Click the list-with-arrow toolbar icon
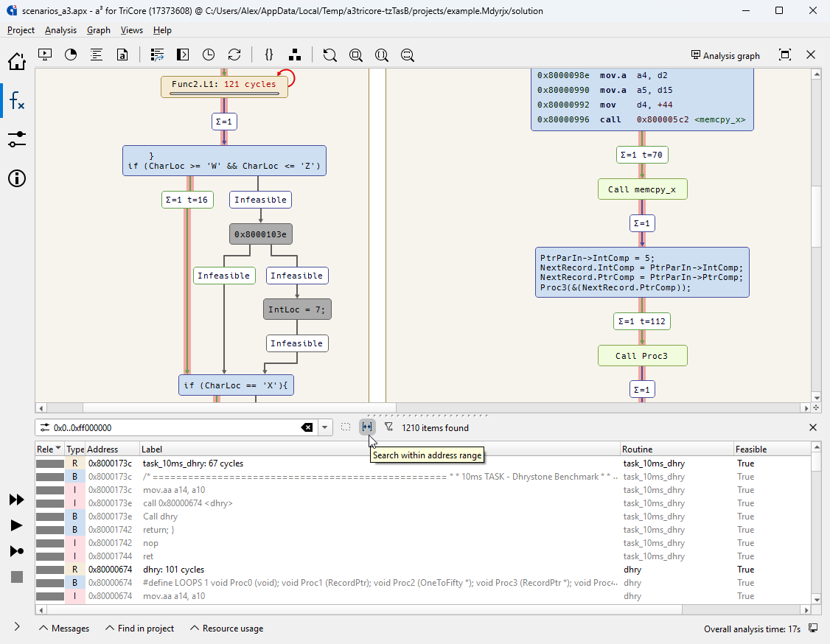Image resolution: width=830 pixels, height=644 pixels. [x=157, y=55]
